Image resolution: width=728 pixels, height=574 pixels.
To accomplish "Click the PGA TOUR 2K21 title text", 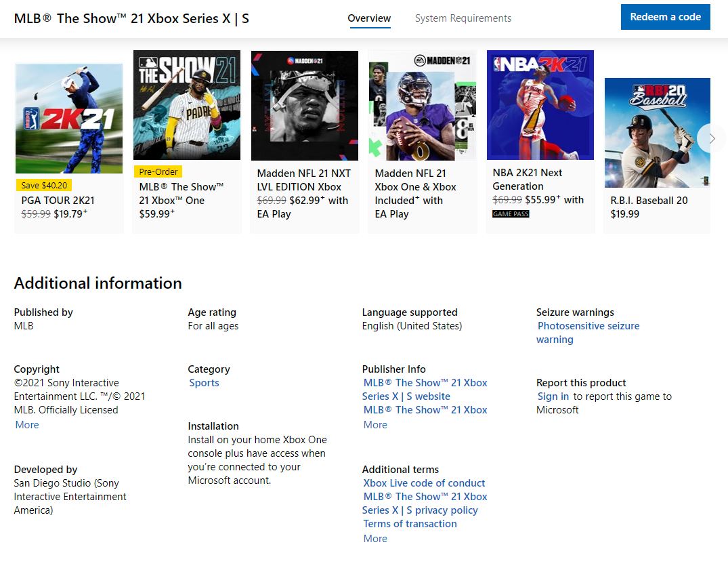I will point(58,201).
